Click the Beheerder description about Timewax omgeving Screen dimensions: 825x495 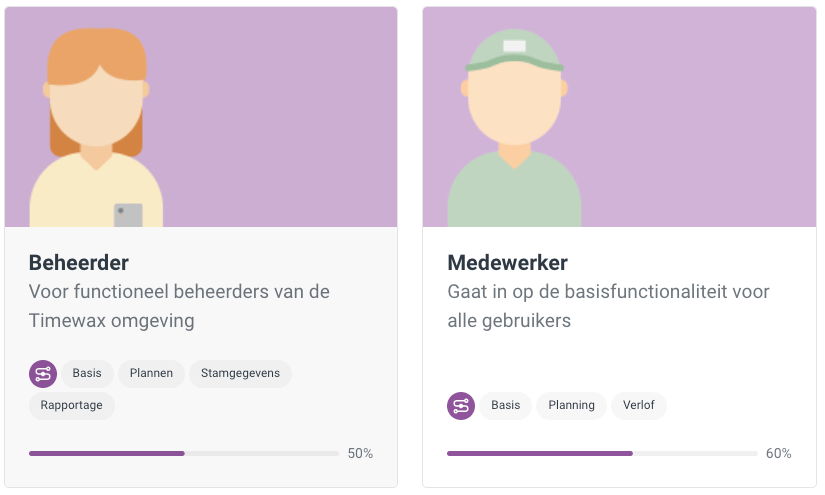click(179, 306)
